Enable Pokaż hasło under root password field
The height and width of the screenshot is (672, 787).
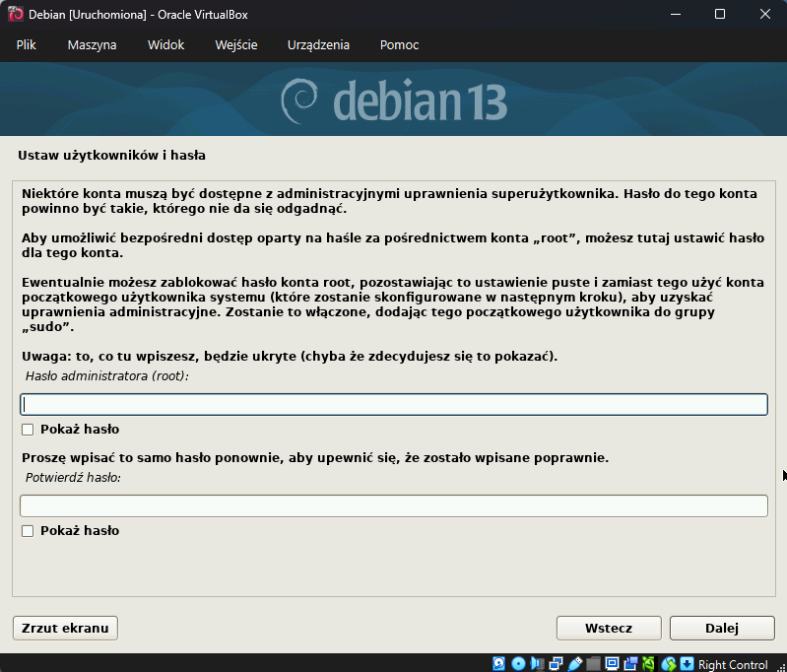28,430
